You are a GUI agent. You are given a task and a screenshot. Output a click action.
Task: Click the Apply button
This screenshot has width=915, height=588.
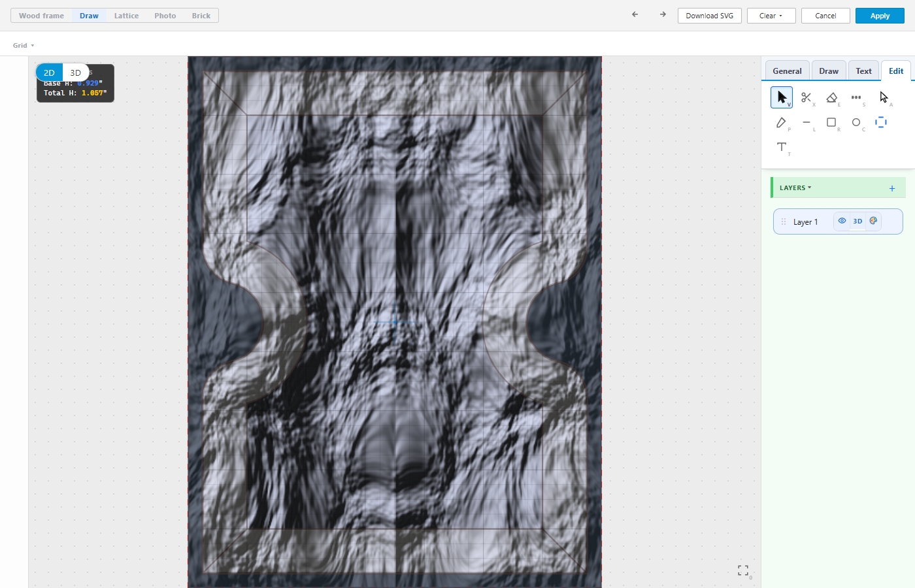880,16
